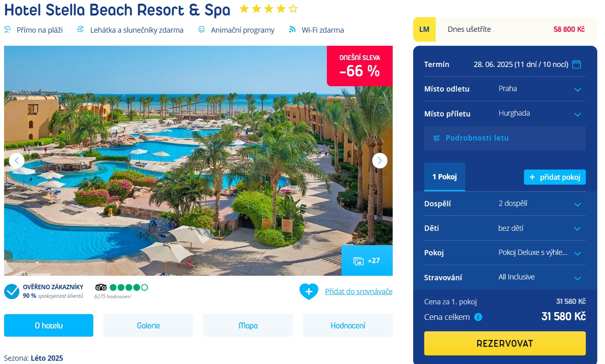
Task: Click the verified customers checkmark badge
Action: point(11,292)
